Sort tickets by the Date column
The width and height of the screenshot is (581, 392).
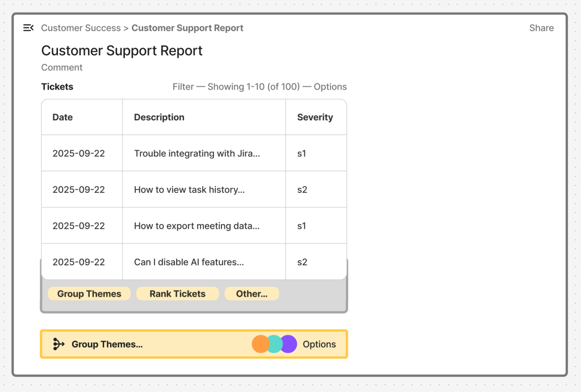pos(62,117)
